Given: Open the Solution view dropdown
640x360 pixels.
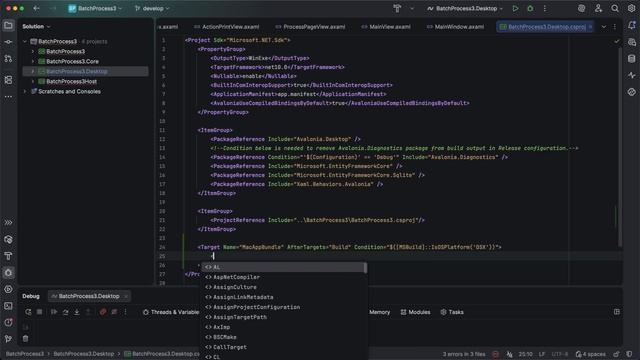Looking at the screenshot, I should click(x=36, y=26).
